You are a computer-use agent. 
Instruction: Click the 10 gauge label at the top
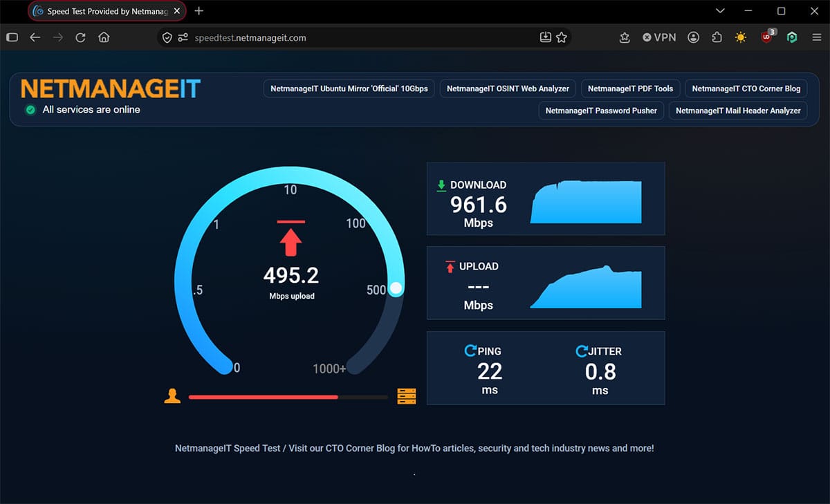click(x=290, y=189)
